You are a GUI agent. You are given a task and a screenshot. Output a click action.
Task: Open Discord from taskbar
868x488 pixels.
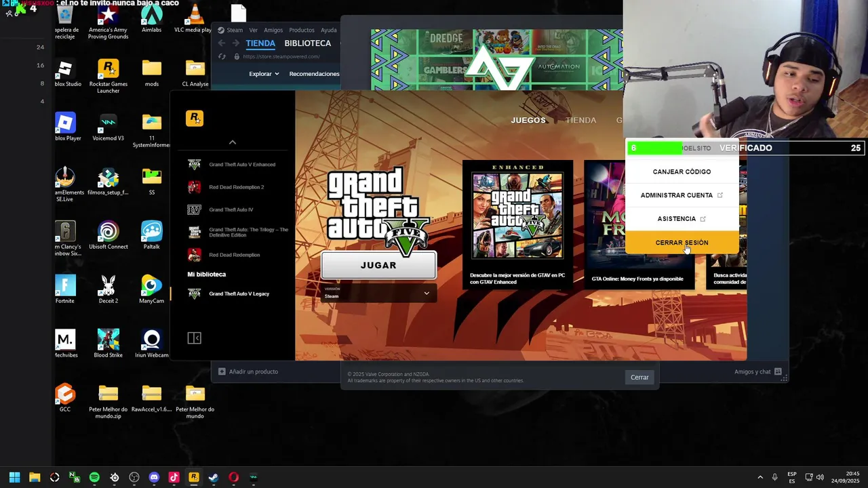[x=154, y=477]
